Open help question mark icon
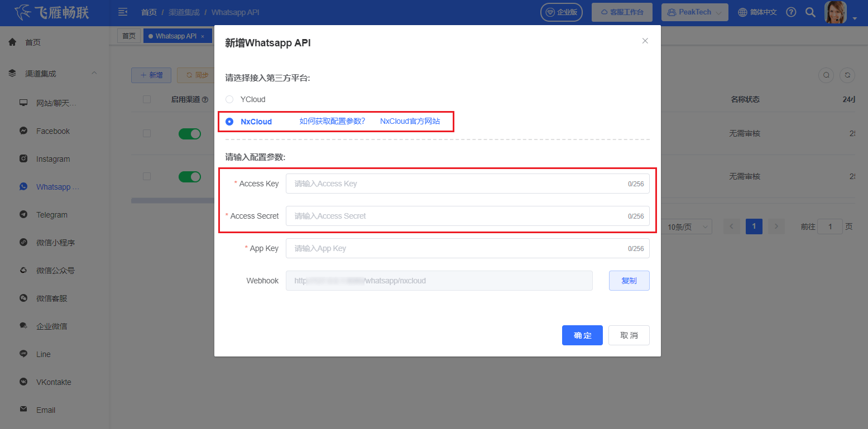 (791, 12)
